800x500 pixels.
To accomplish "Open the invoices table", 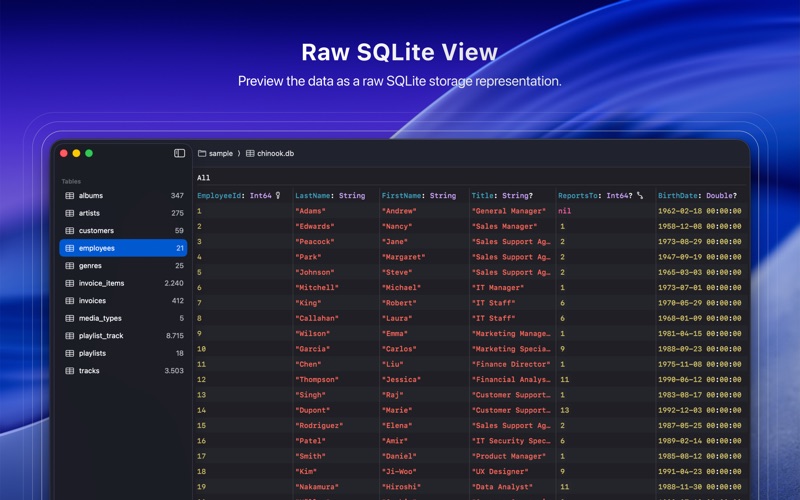I will click(123, 301).
